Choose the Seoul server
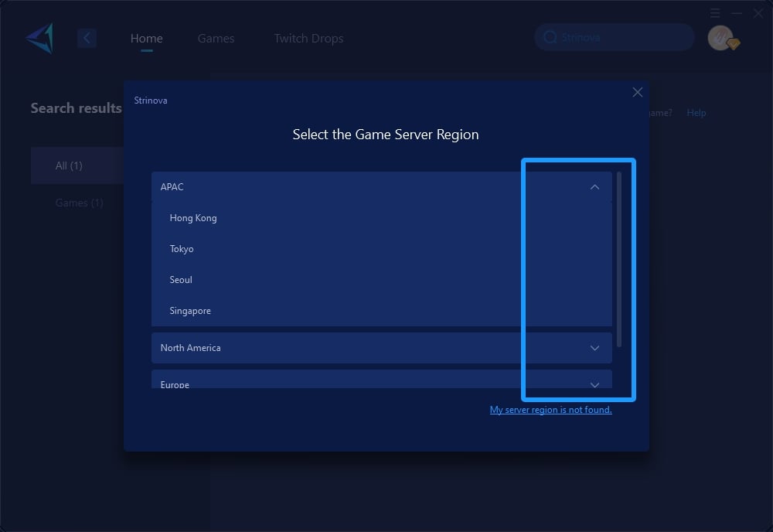Viewport: 773px width, 532px height. (x=382, y=280)
